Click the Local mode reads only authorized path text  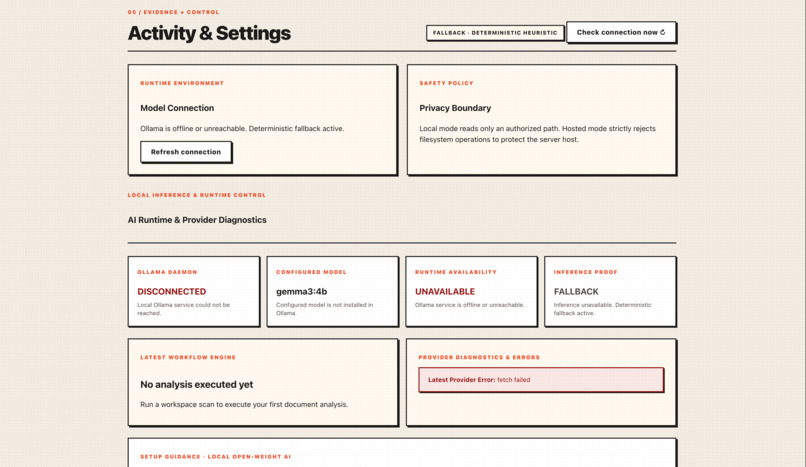pyautogui.click(x=537, y=134)
